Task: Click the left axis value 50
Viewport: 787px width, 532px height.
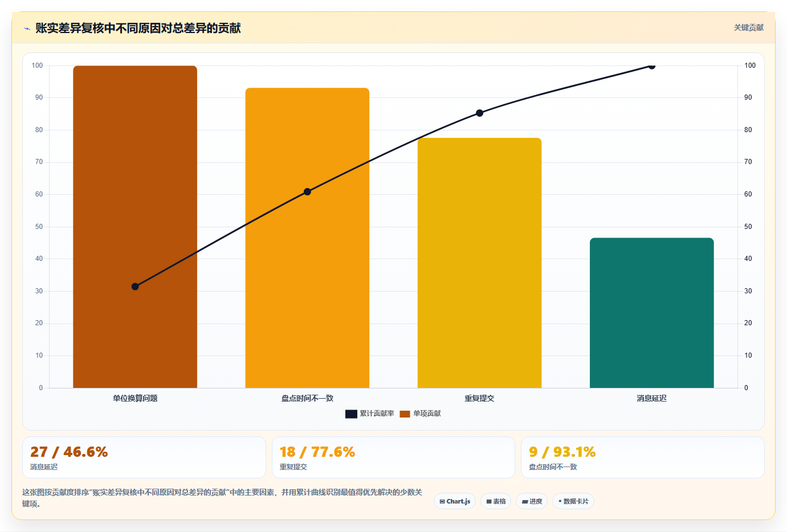Action: pos(39,227)
